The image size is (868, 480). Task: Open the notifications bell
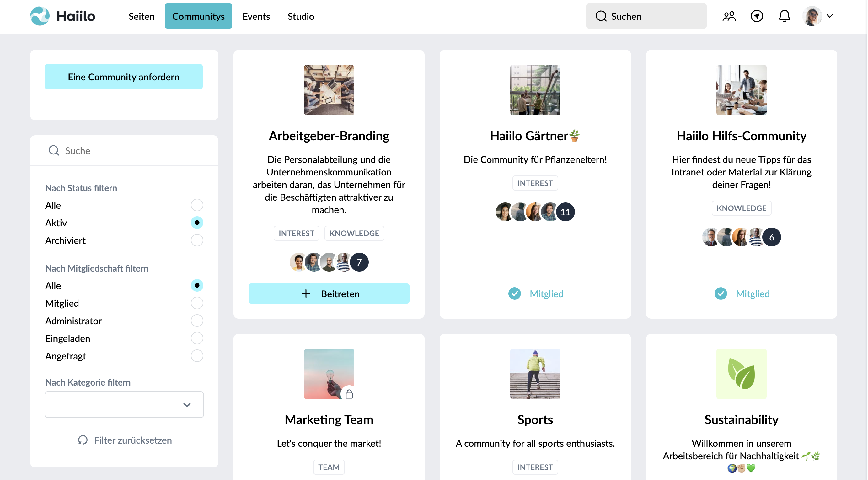click(x=785, y=16)
